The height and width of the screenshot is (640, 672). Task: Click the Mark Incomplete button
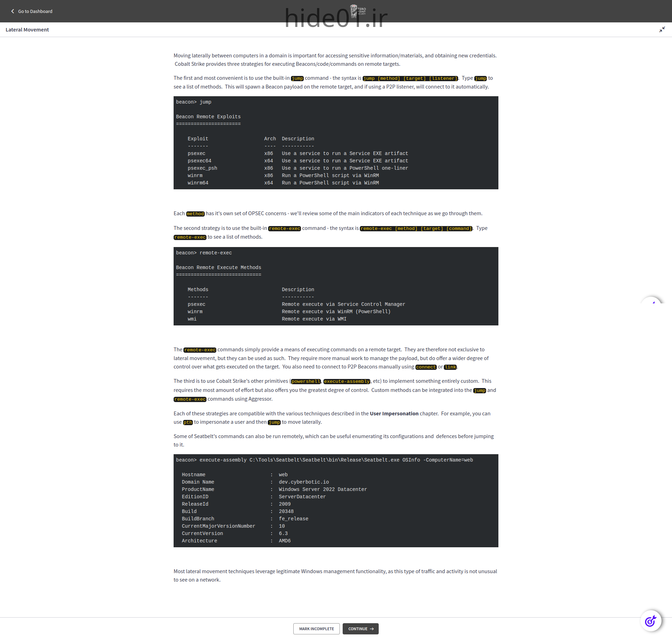(x=316, y=629)
